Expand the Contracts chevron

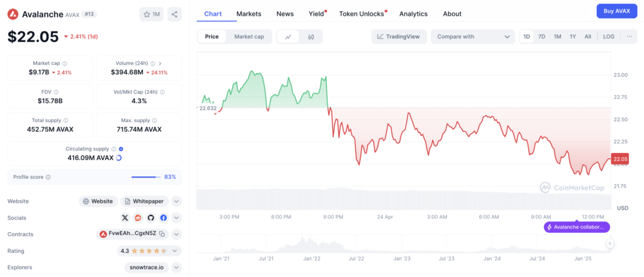176,234
